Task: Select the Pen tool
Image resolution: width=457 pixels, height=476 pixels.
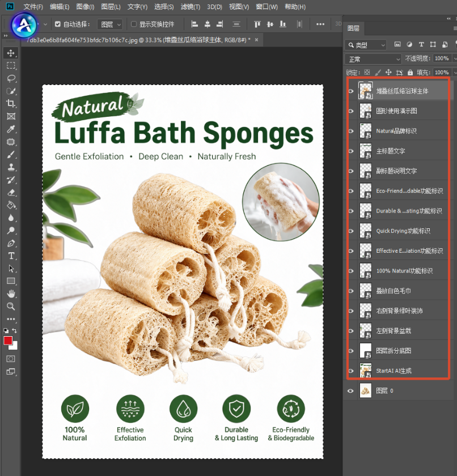Action: (x=11, y=243)
